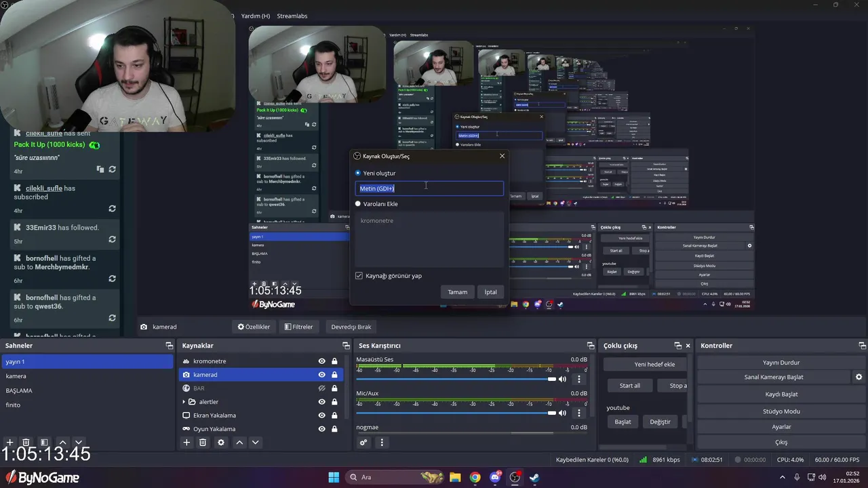Show hidden system tray icons
Image resolution: width=868 pixels, height=488 pixels.
[x=783, y=477]
